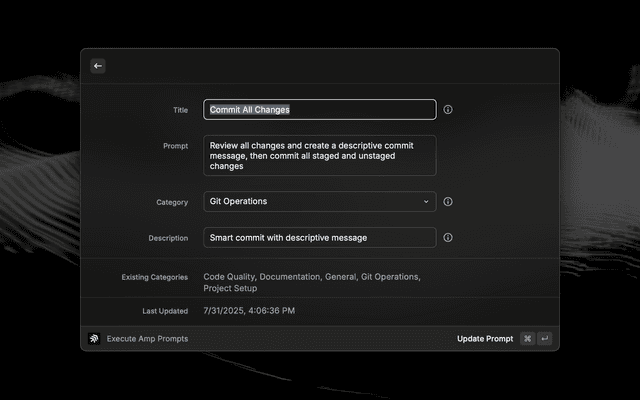Screen dimensions: 640x400
Task: Click the Category field label
Action: (x=171, y=202)
